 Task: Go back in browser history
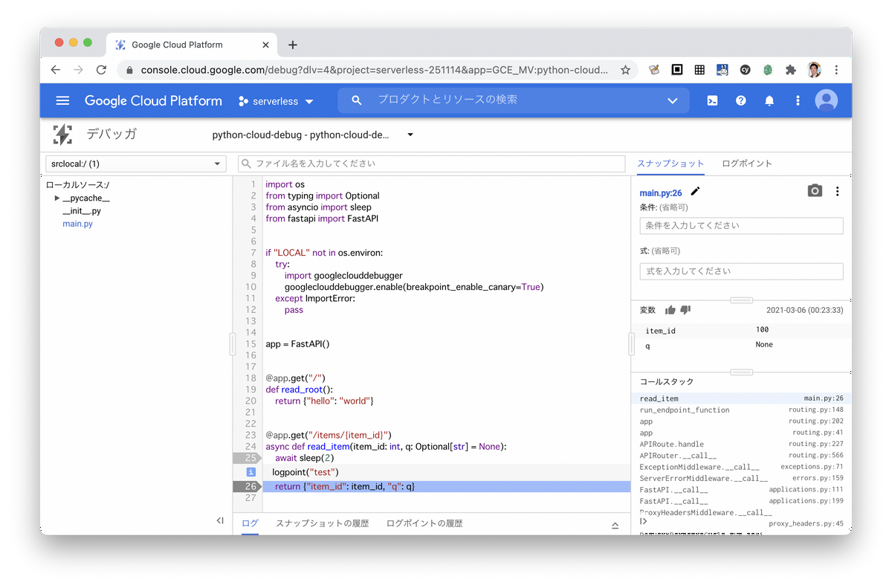pyautogui.click(x=56, y=70)
